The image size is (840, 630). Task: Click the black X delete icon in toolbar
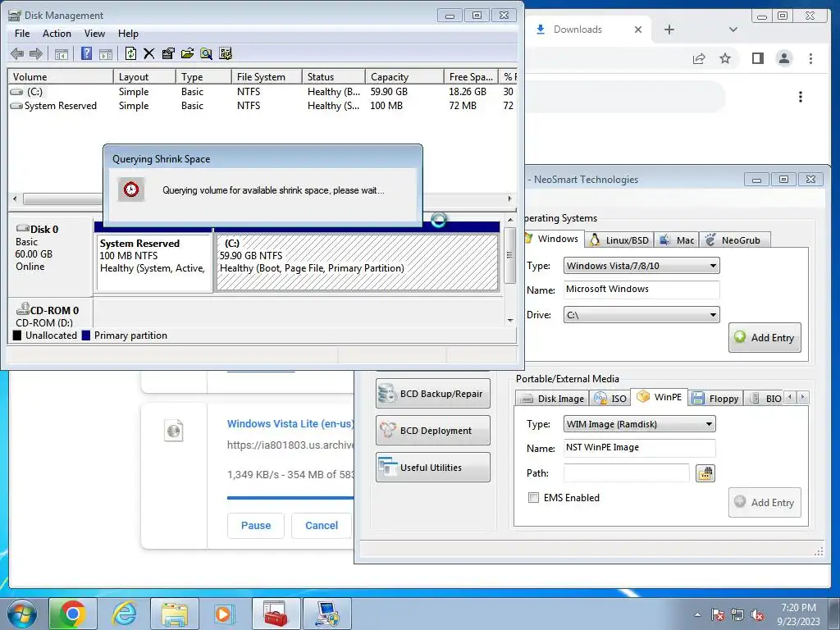[149, 53]
